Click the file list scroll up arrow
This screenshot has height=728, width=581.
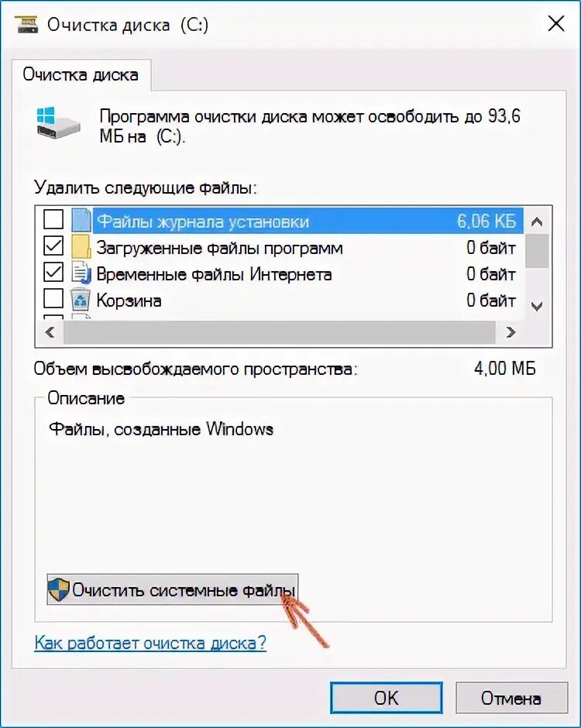[537, 222]
